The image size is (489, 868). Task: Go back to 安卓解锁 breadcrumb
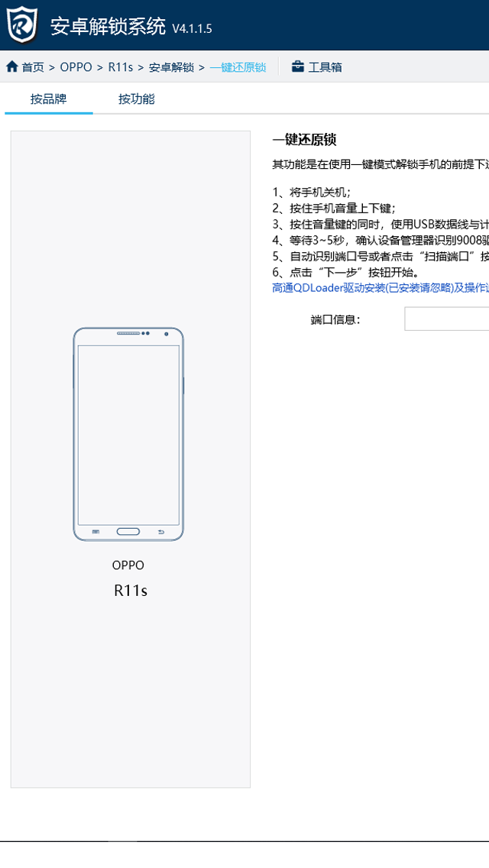(x=171, y=67)
